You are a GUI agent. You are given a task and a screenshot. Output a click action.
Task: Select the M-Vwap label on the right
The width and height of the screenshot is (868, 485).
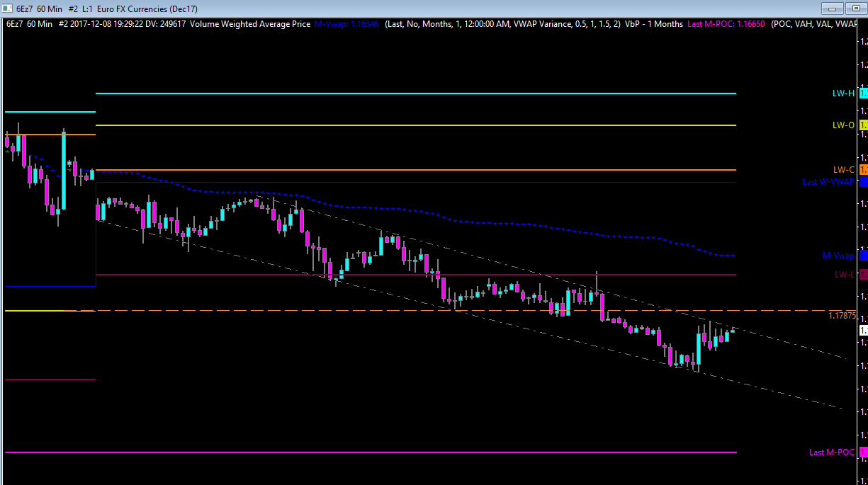tap(838, 256)
